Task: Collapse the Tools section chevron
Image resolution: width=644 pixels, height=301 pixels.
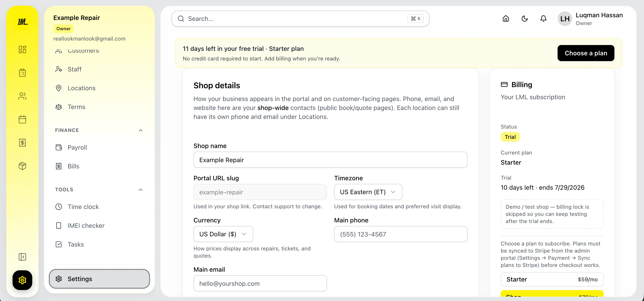Action: 140,189
